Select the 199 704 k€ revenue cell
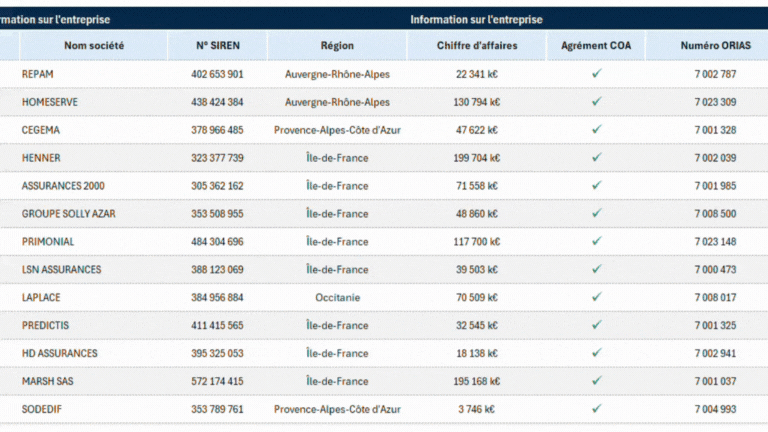The image size is (768, 432). (477, 158)
